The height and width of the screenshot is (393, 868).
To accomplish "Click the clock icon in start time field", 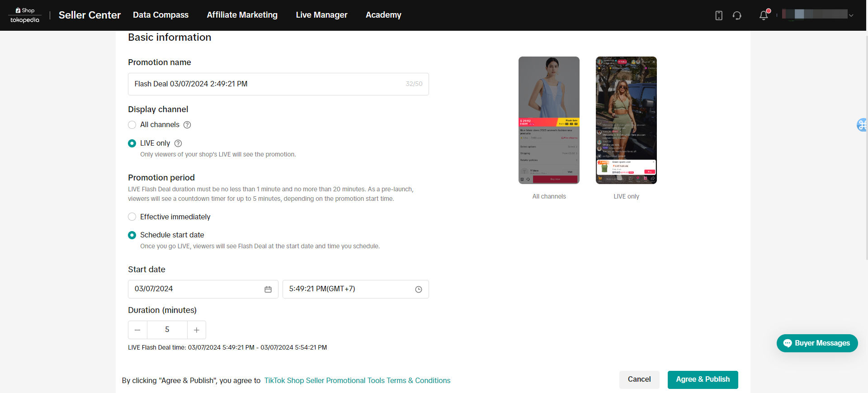I will (x=419, y=289).
